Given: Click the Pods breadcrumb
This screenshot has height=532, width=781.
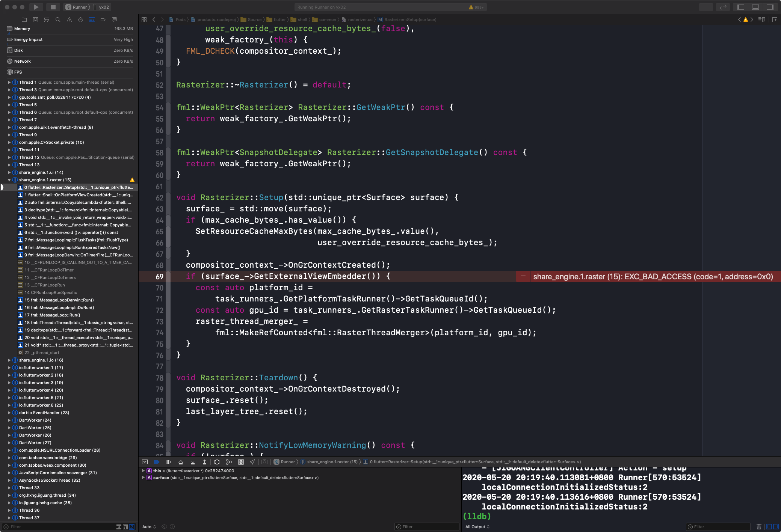Looking at the screenshot, I should click(x=177, y=20).
